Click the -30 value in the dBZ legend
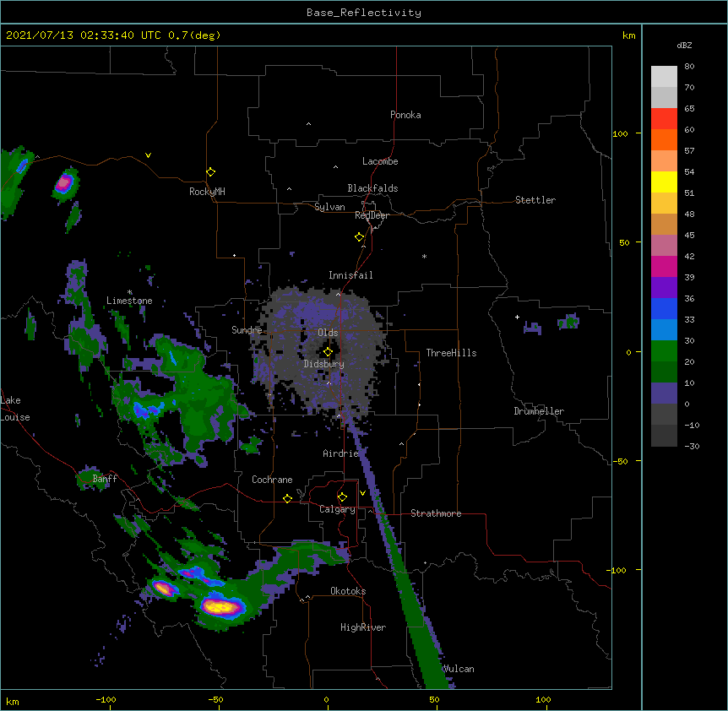This screenshot has height=711, width=728. [692, 446]
